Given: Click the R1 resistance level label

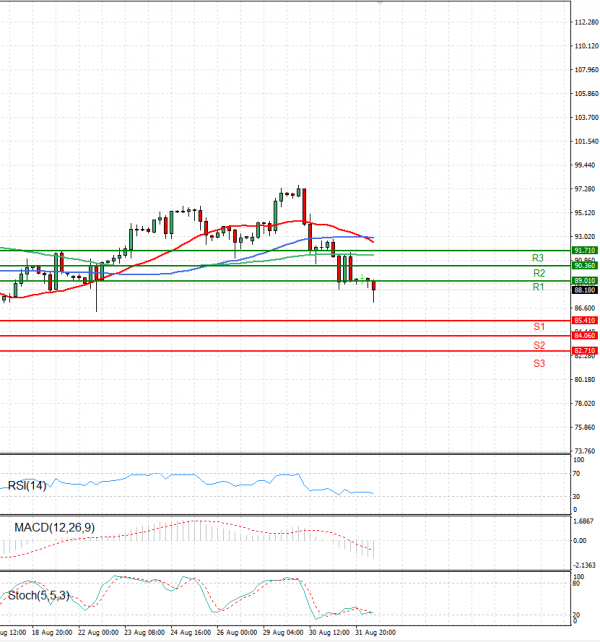Looking at the screenshot, I should (x=538, y=288).
